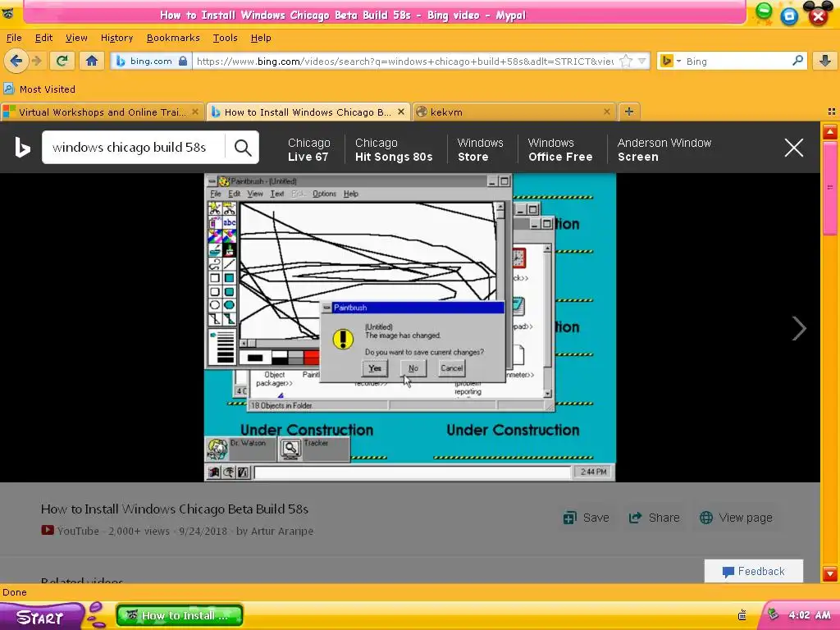Open the Most Visited bookmarks folder
The height and width of the screenshot is (630, 840).
pyautogui.click(x=39, y=89)
